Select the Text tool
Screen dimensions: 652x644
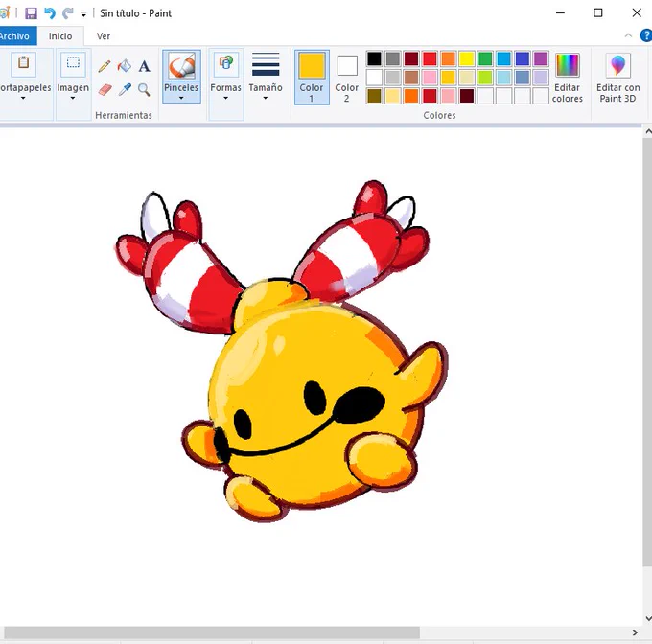click(x=144, y=66)
